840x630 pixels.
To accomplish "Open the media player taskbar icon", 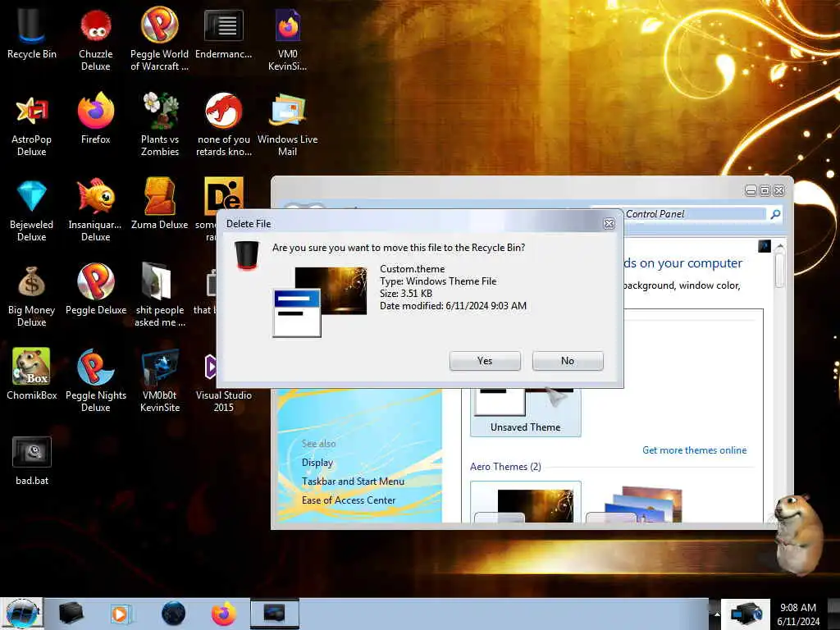I will tap(121, 614).
